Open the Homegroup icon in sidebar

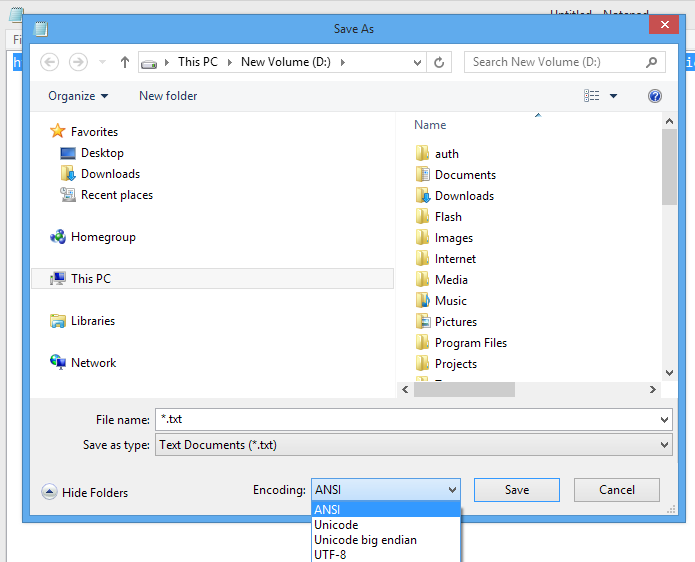[58, 237]
